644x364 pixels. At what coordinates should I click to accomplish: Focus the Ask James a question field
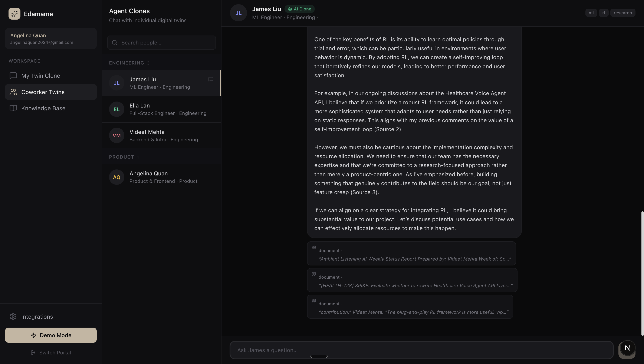(421, 350)
